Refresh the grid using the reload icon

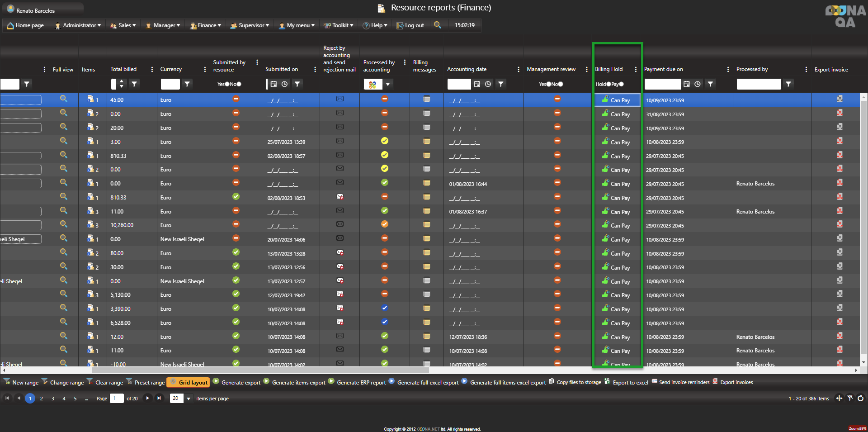pyautogui.click(x=860, y=398)
